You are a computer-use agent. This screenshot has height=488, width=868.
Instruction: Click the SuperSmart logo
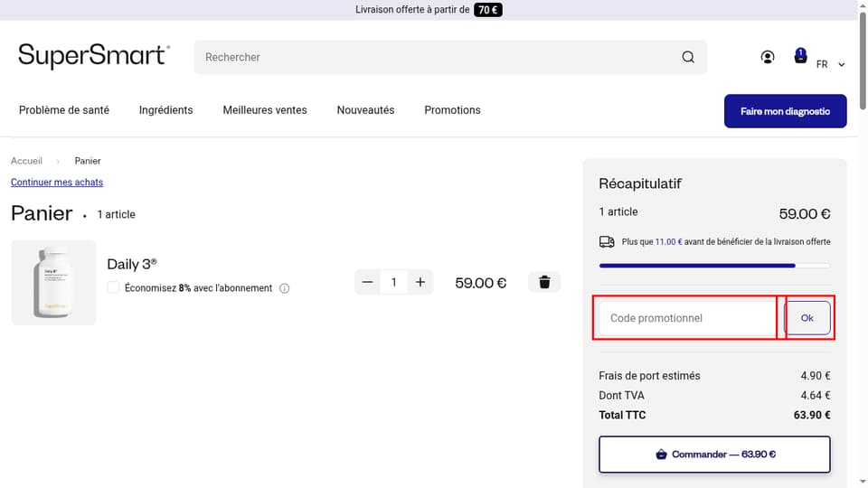[x=93, y=56]
